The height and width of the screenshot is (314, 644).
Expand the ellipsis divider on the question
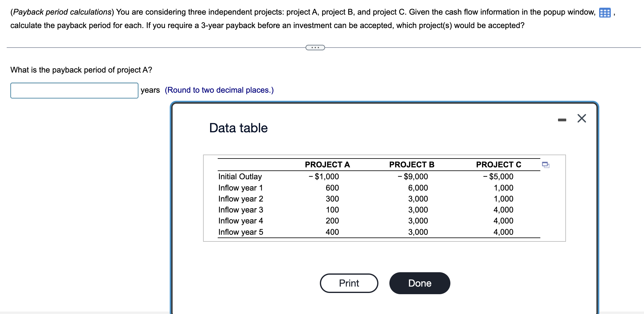[x=315, y=47]
